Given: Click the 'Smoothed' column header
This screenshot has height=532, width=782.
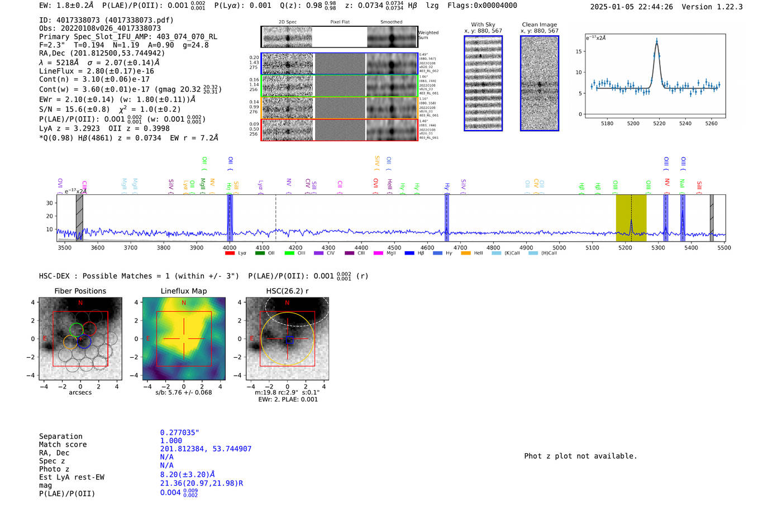Looking at the screenshot, I should (391, 22).
